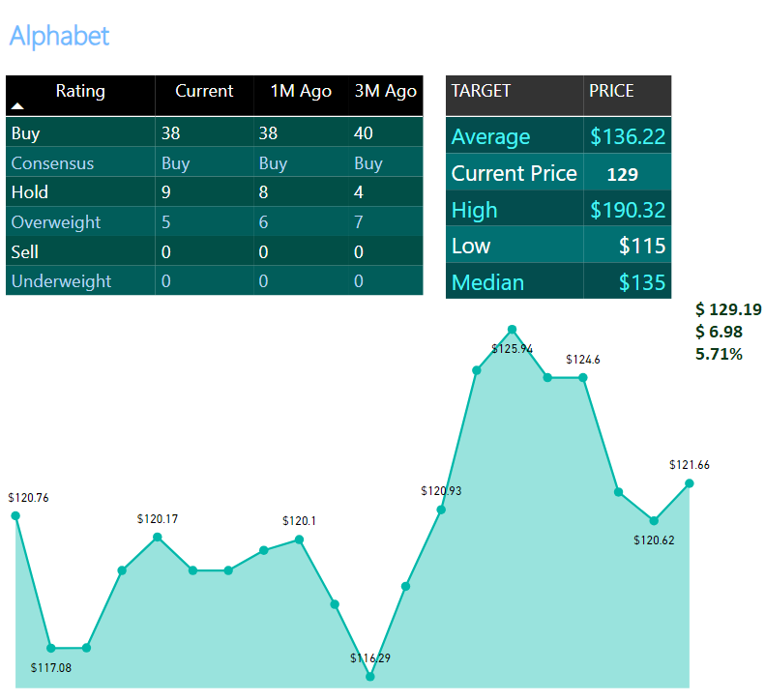Click the Alphabet title
The width and height of the screenshot is (765, 700).
(x=60, y=36)
